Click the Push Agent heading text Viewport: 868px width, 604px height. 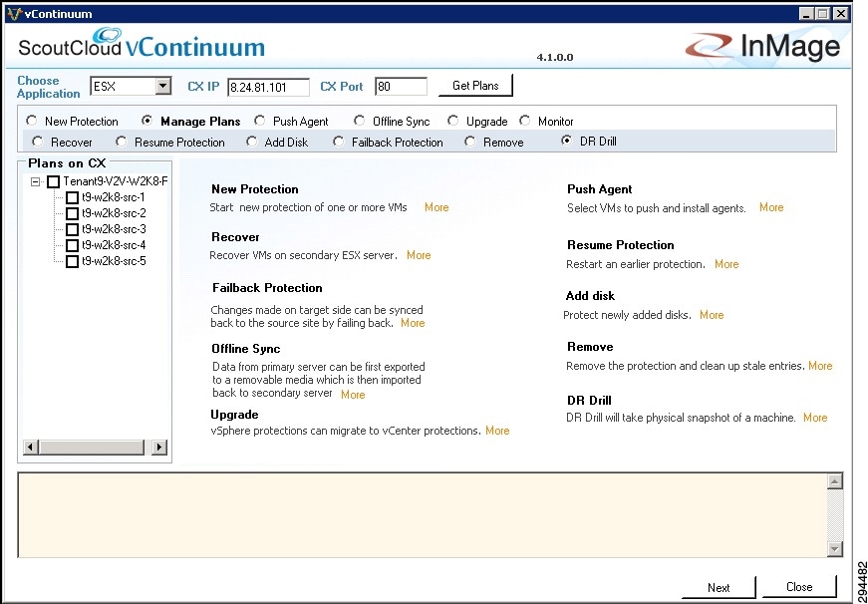tap(600, 189)
